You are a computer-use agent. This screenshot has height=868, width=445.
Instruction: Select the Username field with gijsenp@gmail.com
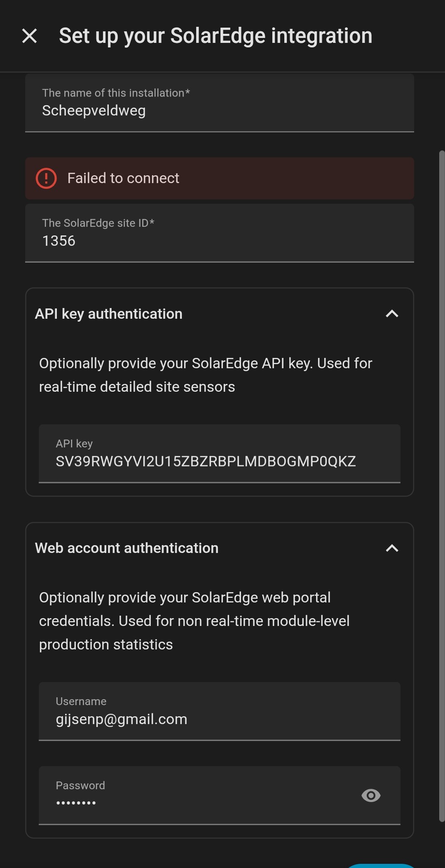pyautogui.click(x=122, y=719)
